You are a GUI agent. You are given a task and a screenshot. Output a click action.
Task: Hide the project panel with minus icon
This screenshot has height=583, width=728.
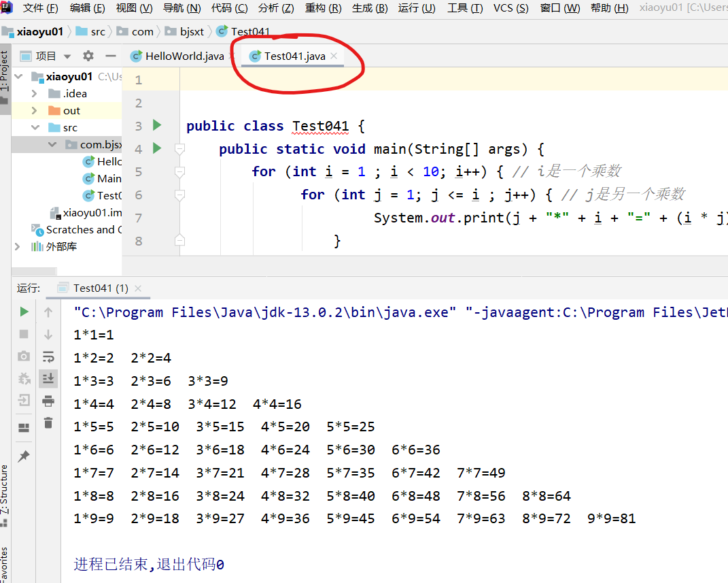click(111, 56)
